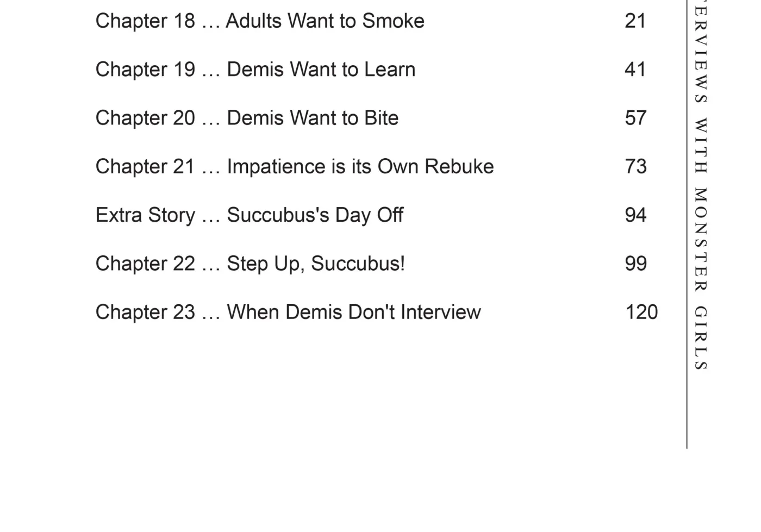Click page number 21
This screenshot has height=532, width=761.
(635, 21)
